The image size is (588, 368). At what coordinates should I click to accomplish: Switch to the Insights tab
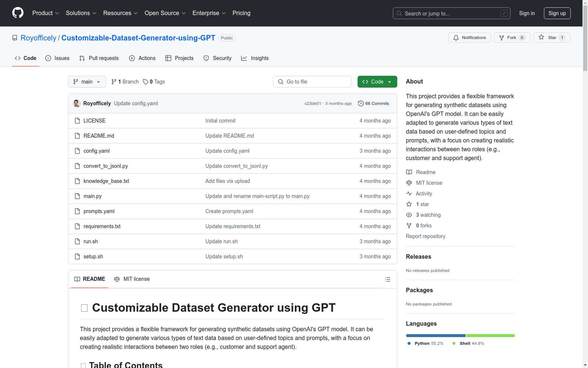tap(255, 58)
